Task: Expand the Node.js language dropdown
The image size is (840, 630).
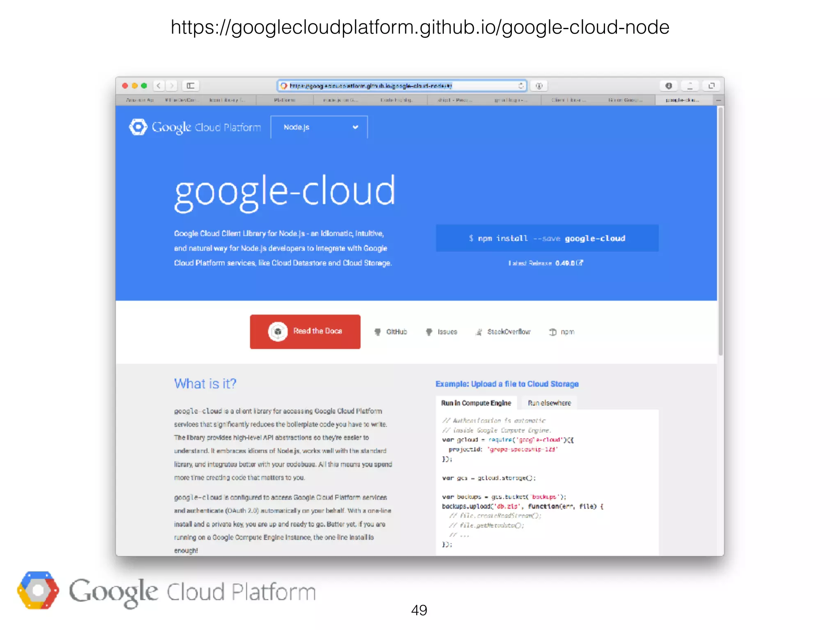Action: [x=319, y=127]
